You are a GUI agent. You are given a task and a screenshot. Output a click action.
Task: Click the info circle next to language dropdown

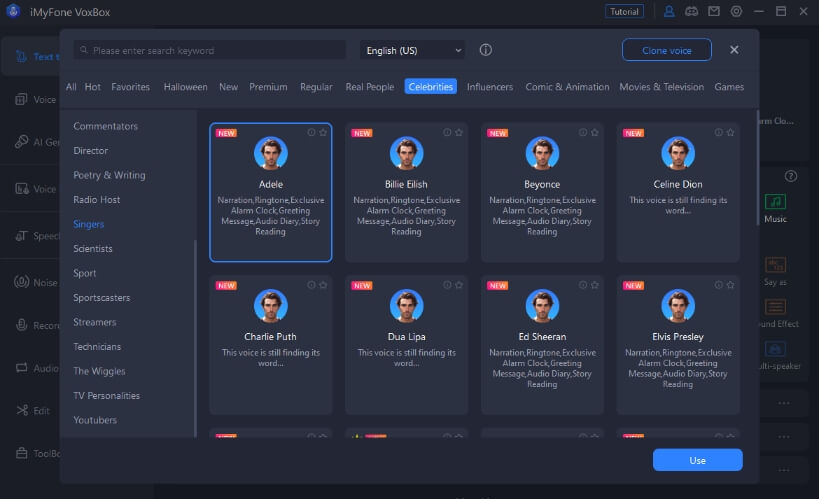click(x=486, y=50)
